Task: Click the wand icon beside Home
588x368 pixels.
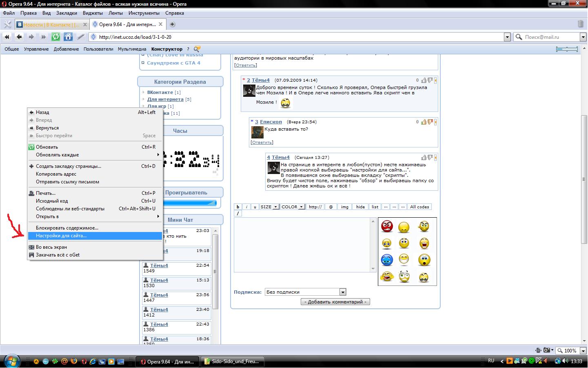Action: pyautogui.click(x=81, y=37)
